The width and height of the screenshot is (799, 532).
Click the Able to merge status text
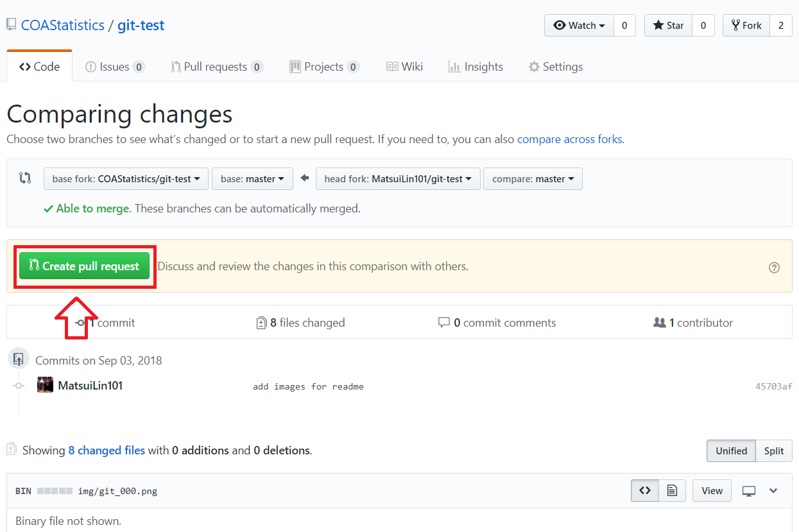(92, 209)
